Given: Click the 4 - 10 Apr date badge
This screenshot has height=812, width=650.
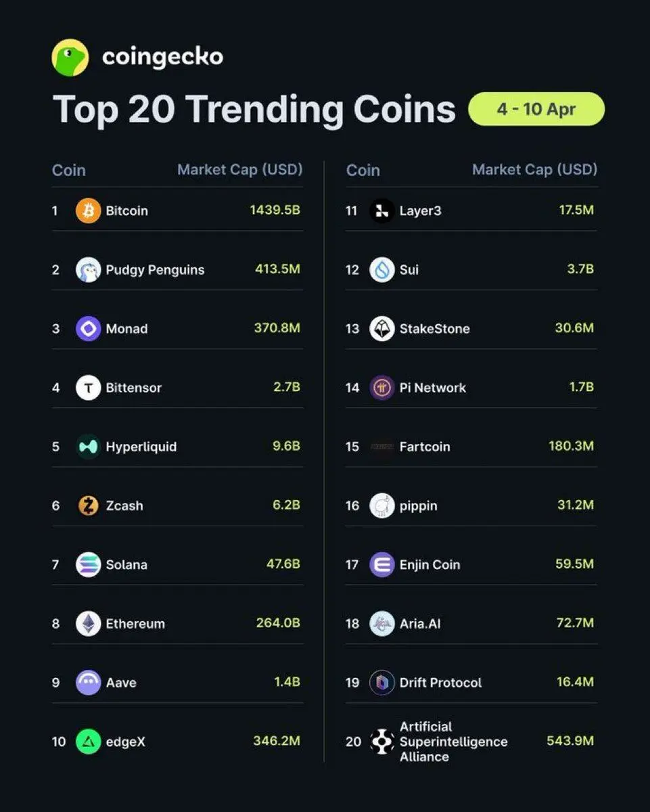Looking at the screenshot, I should (x=536, y=109).
